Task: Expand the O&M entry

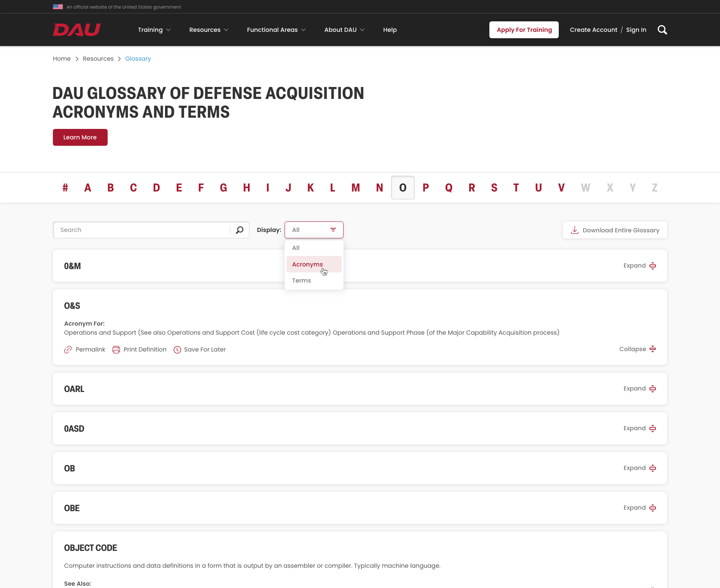Action: [640, 266]
